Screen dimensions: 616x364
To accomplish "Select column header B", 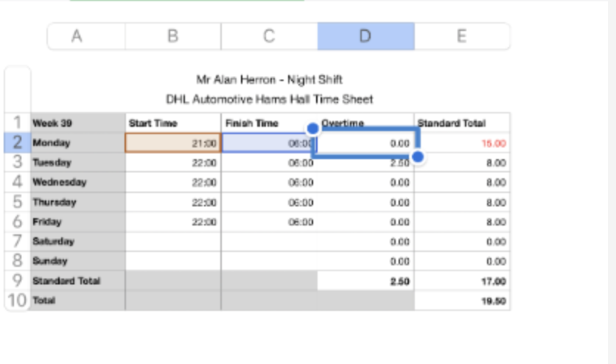I will click(173, 36).
